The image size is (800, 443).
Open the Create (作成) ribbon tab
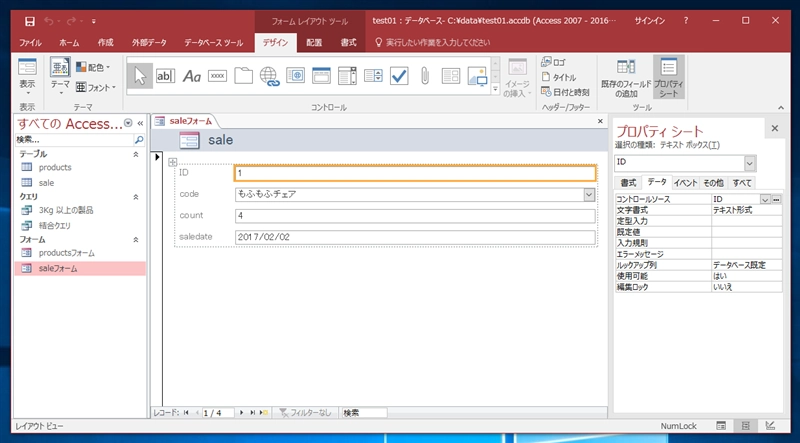coord(106,43)
